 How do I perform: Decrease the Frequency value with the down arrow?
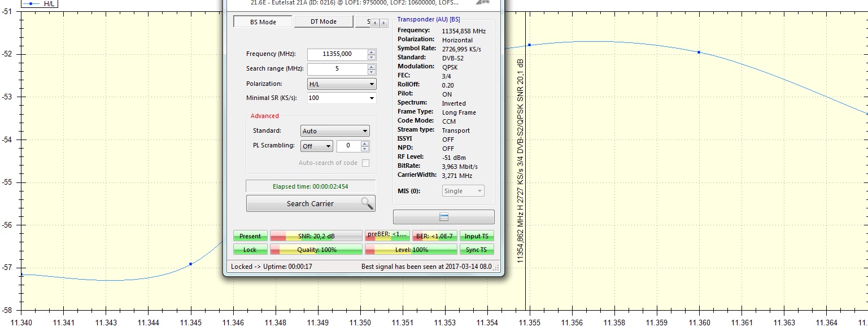(x=371, y=57)
